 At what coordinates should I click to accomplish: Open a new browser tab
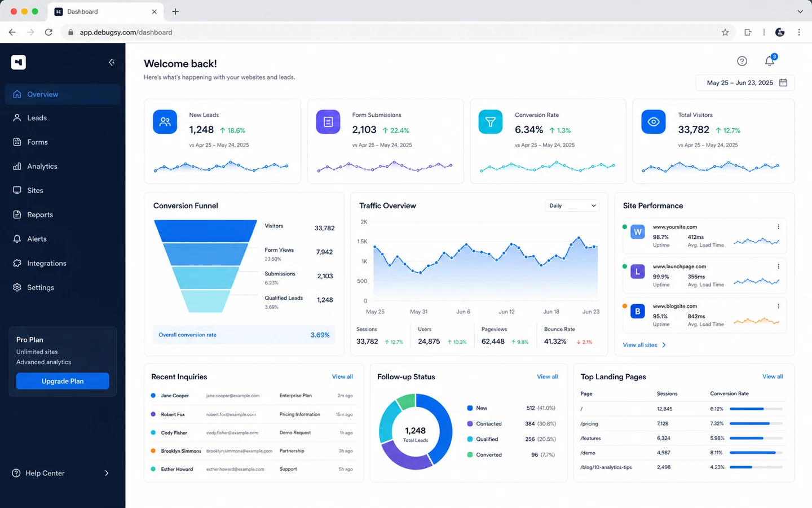[x=175, y=11]
